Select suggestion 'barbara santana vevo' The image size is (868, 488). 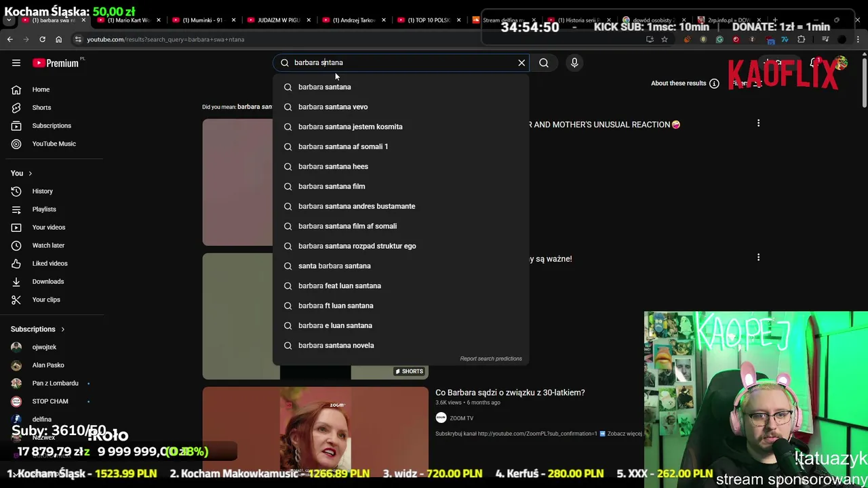click(401, 106)
